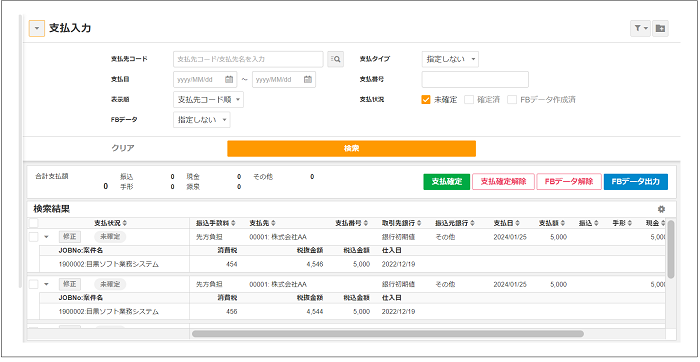
Task: Click the 支払日 start date field
Action: click(204, 79)
